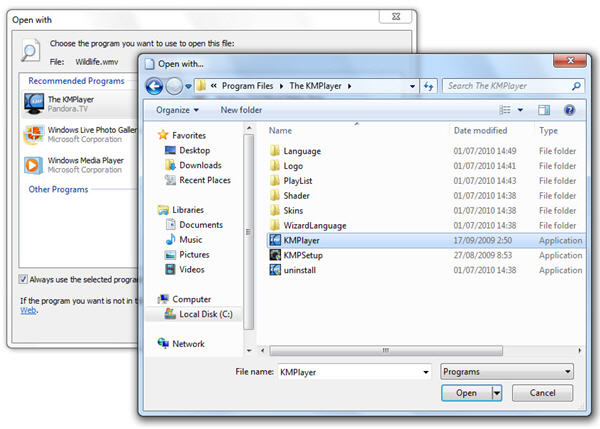Click the back navigation arrow button
Viewport: 600px width, 429px height.
coord(154,86)
